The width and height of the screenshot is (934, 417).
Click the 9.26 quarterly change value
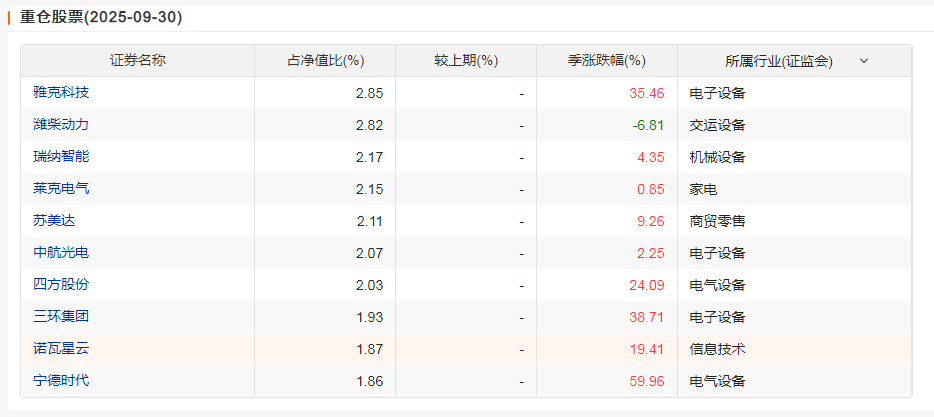click(x=651, y=222)
